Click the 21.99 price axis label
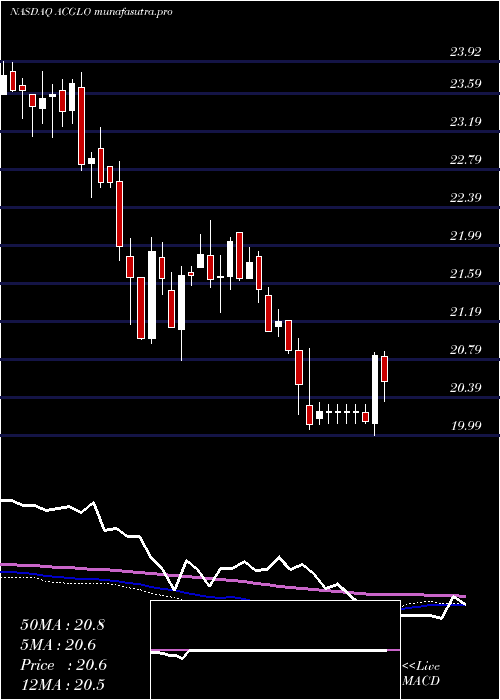 [x=466, y=235]
